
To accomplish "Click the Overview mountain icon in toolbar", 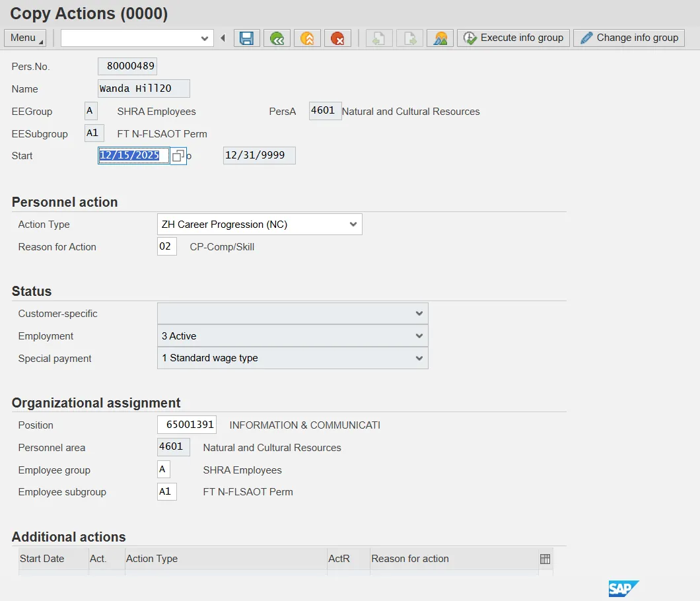I will pyautogui.click(x=440, y=38).
